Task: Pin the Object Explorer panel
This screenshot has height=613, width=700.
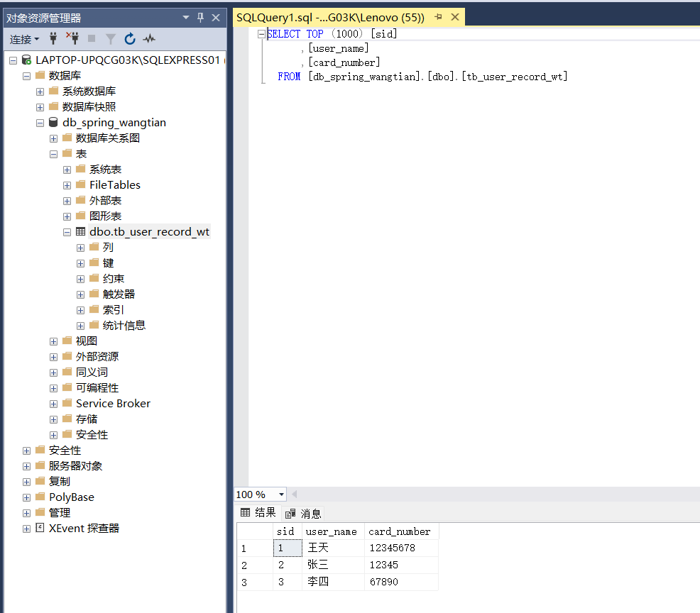Action: (200, 18)
